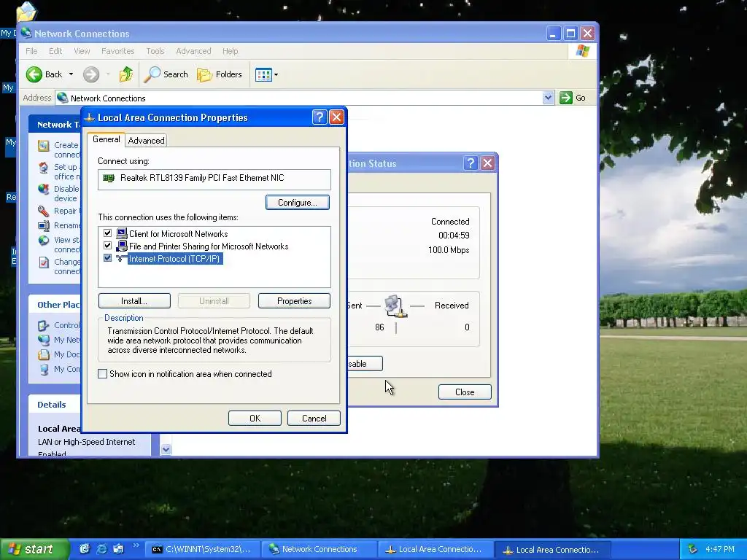Screen dimensions: 747x560
Task: Open the Advanced menu
Action: coord(193,51)
